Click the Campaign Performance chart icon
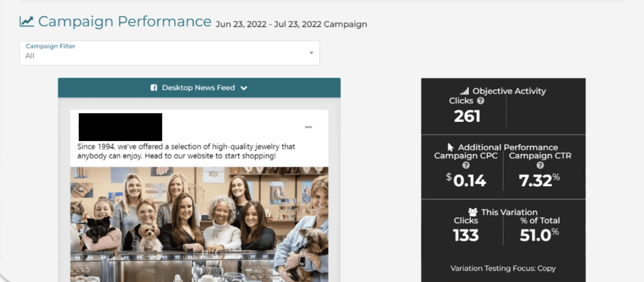644x282 pixels. tap(27, 21)
